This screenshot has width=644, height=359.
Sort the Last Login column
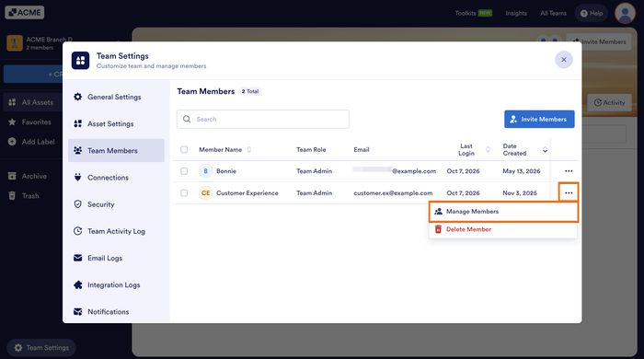coord(488,149)
